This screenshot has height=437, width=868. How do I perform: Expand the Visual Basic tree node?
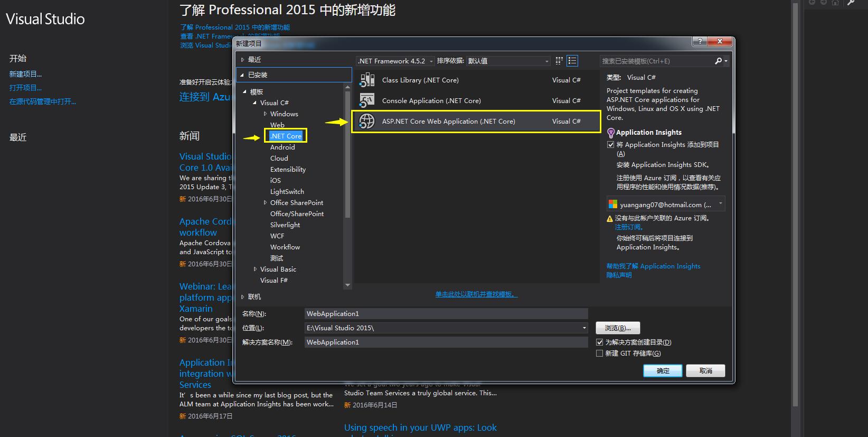pyautogui.click(x=256, y=269)
